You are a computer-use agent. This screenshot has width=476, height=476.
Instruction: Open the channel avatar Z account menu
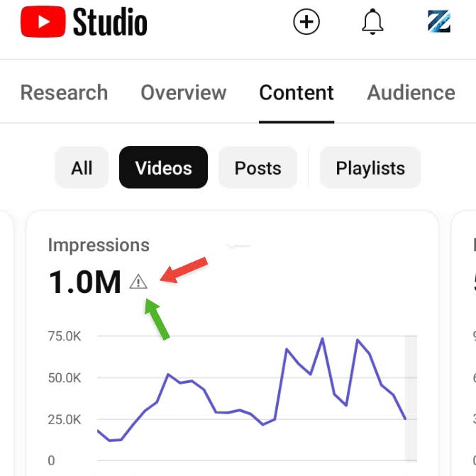click(439, 21)
